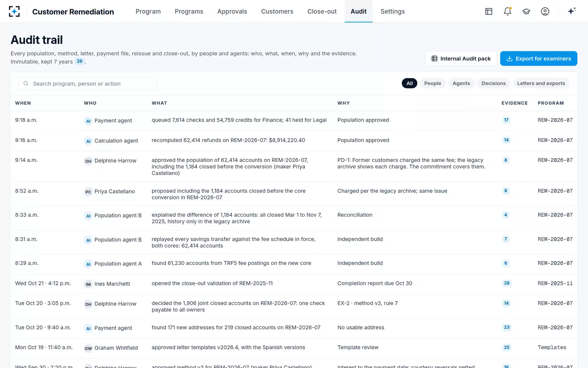Open the 26 reference badge after "kept 7 years"
The height and width of the screenshot is (368, 588).
point(80,61)
